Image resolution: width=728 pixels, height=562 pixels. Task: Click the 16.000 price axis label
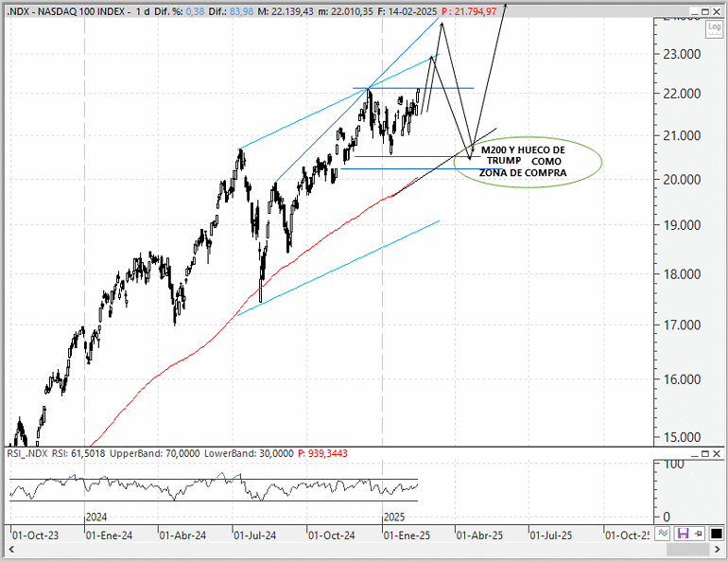(x=682, y=379)
